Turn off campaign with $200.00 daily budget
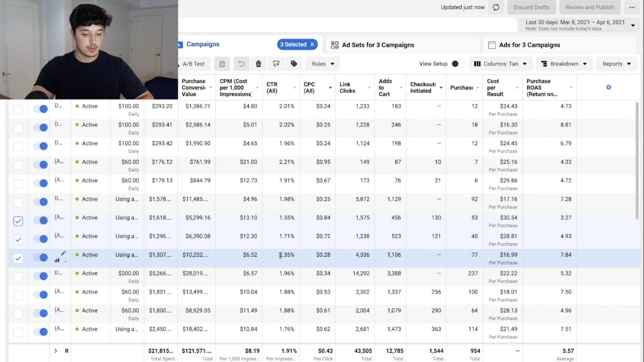The width and height of the screenshot is (644, 362). (x=40, y=276)
